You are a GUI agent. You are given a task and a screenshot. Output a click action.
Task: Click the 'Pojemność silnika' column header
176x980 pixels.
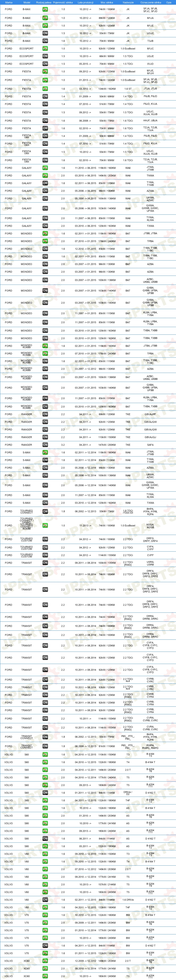(x=63, y=2)
